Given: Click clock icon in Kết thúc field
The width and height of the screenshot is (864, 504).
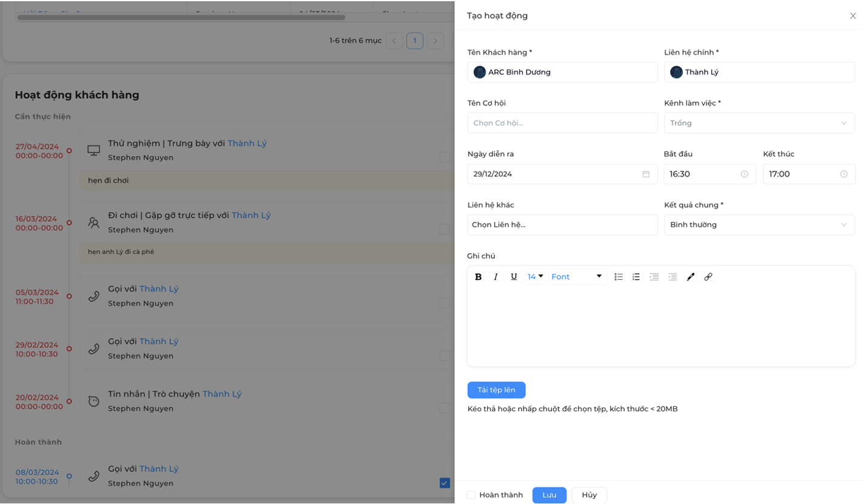Looking at the screenshot, I should point(844,174).
